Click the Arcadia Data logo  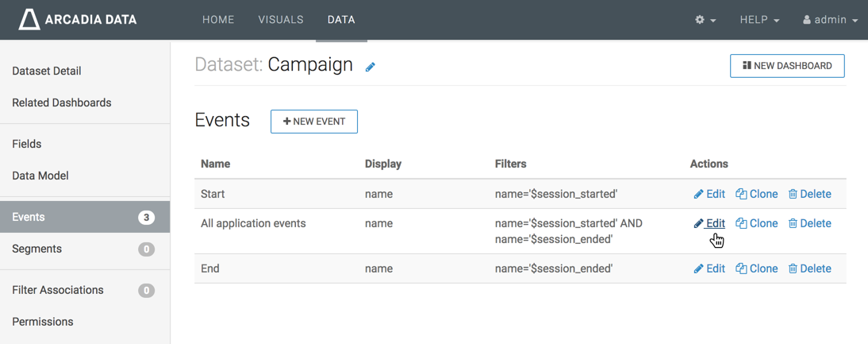(78, 20)
